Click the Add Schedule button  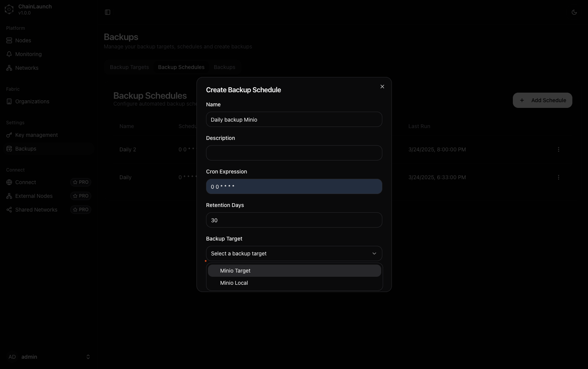tap(542, 100)
